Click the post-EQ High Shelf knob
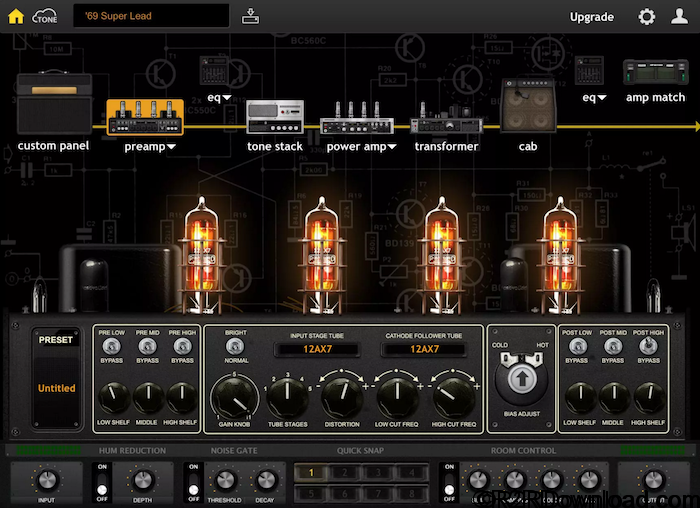The image size is (700, 508). coord(649,397)
